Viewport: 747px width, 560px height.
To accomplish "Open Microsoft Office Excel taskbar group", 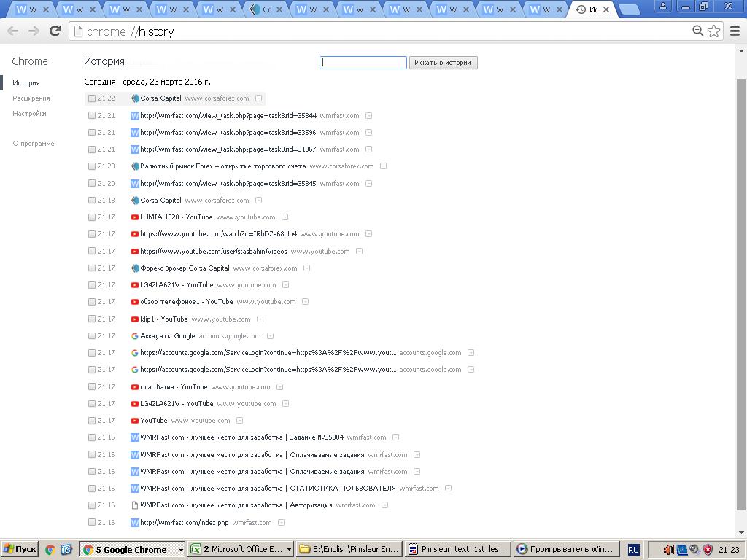I will click(x=240, y=550).
